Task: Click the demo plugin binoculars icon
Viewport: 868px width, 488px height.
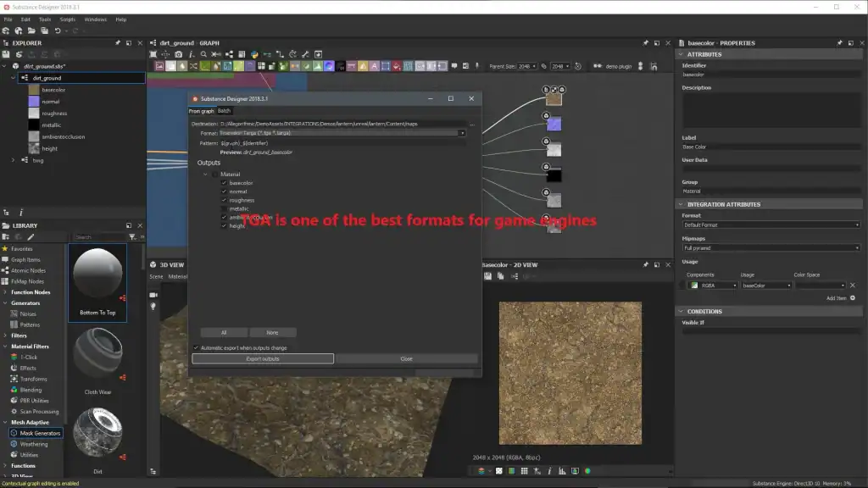Action: 598,66
